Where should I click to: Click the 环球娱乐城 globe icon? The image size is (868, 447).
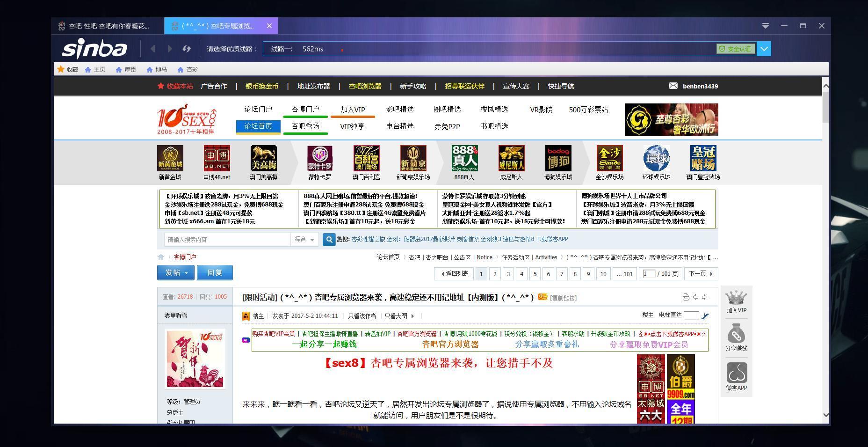656,158
